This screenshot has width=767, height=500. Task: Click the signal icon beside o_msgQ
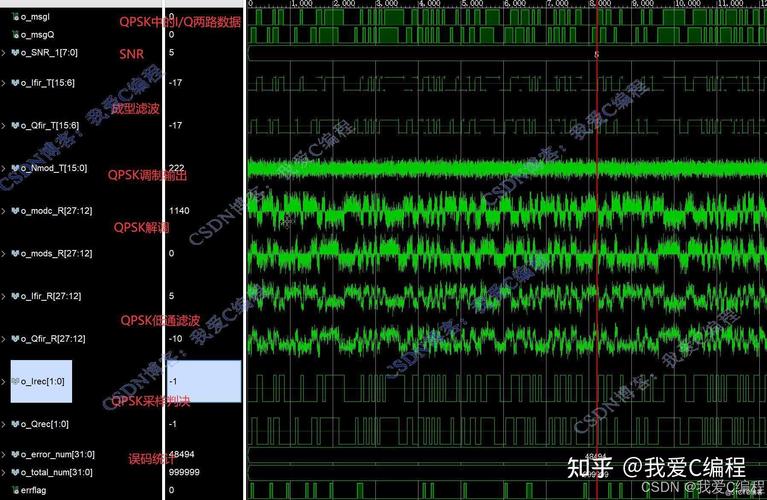pyautogui.click(x=16, y=35)
